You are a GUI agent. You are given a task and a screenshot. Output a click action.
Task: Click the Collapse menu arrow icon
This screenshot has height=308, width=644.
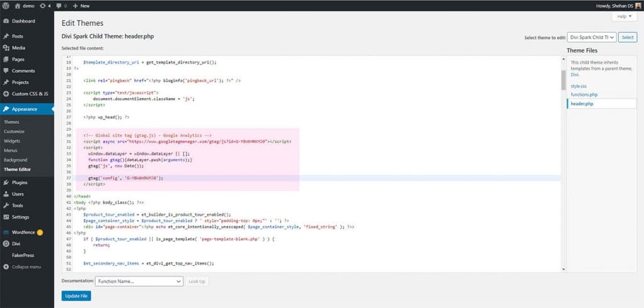tap(6, 267)
